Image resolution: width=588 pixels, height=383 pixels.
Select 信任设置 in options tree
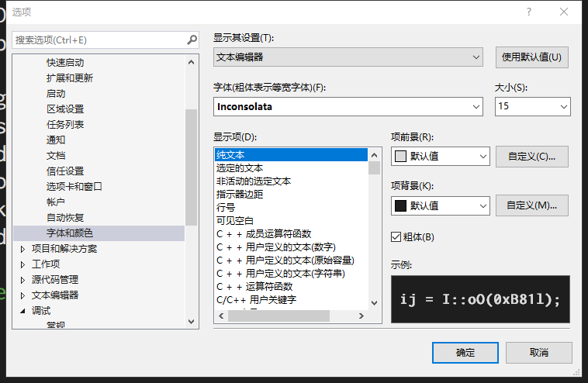pyautogui.click(x=65, y=171)
